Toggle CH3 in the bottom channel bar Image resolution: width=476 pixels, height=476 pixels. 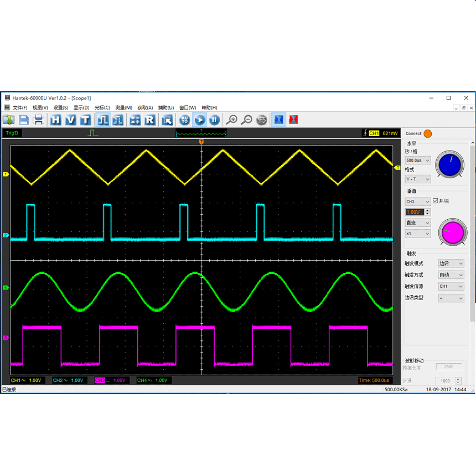point(100,380)
